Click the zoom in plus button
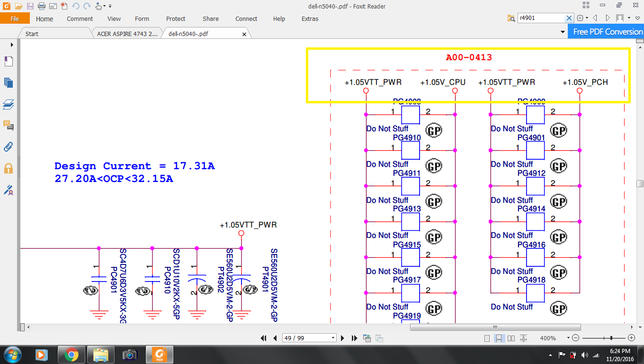Image resolution: width=644 pixels, height=364 pixels. pos(631,338)
